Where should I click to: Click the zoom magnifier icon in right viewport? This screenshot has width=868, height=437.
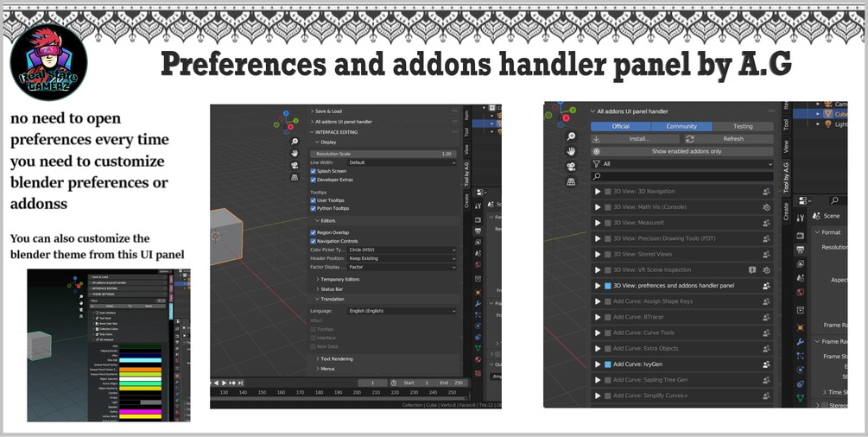click(571, 136)
